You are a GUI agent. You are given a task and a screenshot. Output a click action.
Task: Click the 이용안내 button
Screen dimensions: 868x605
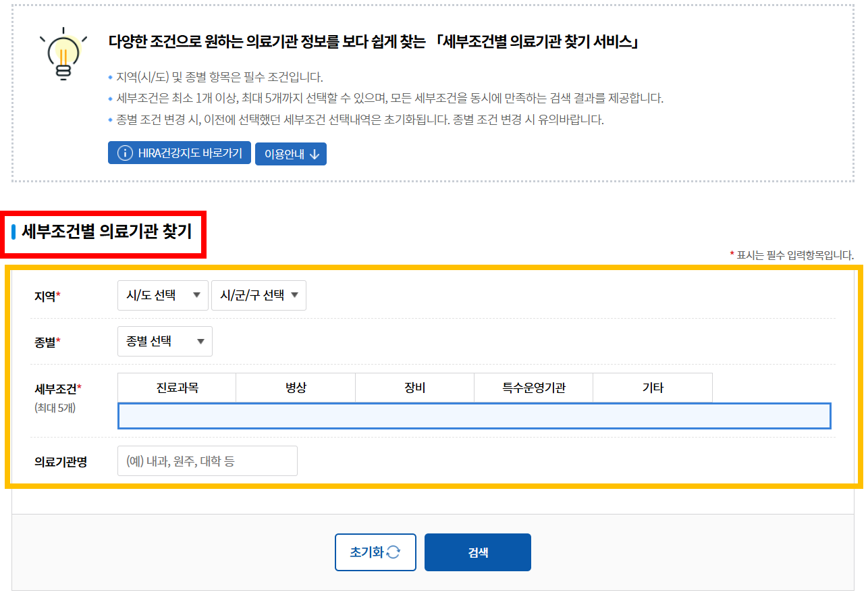click(290, 153)
